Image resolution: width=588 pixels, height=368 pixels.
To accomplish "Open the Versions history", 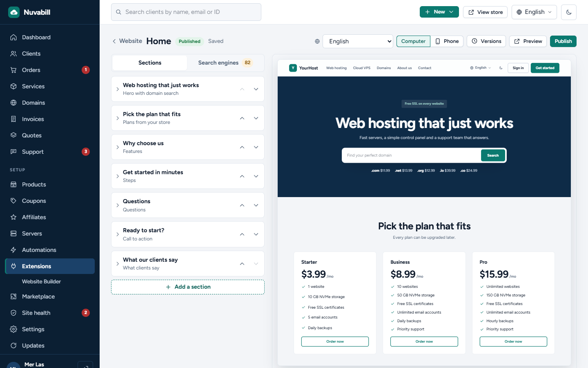I will click(486, 41).
